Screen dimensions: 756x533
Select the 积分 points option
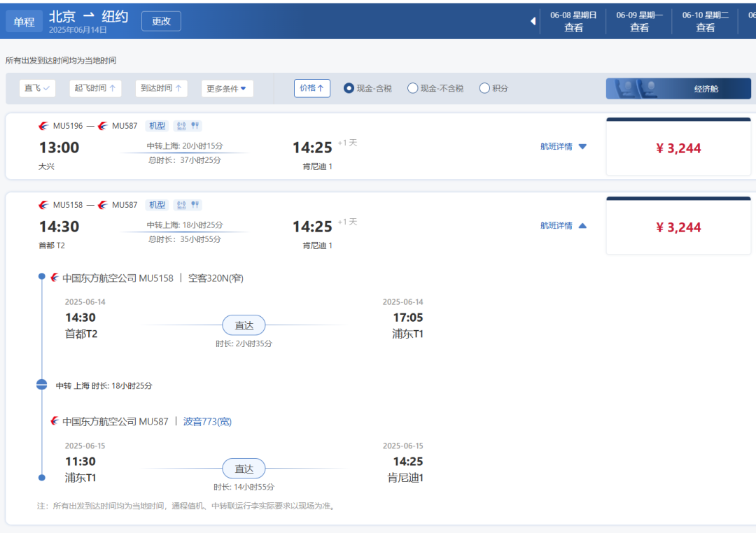click(x=484, y=88)
